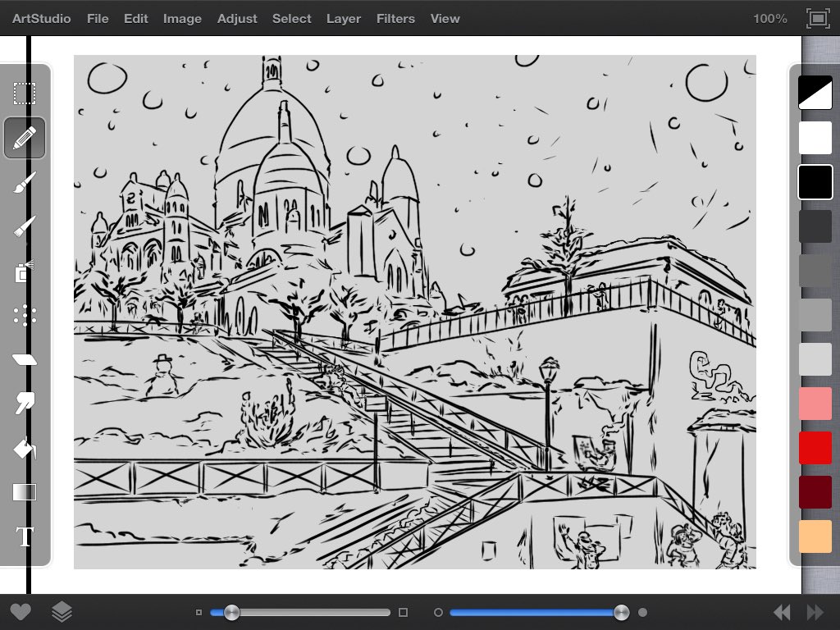
Task: Pick the bright red swatch
Action: 815,448
